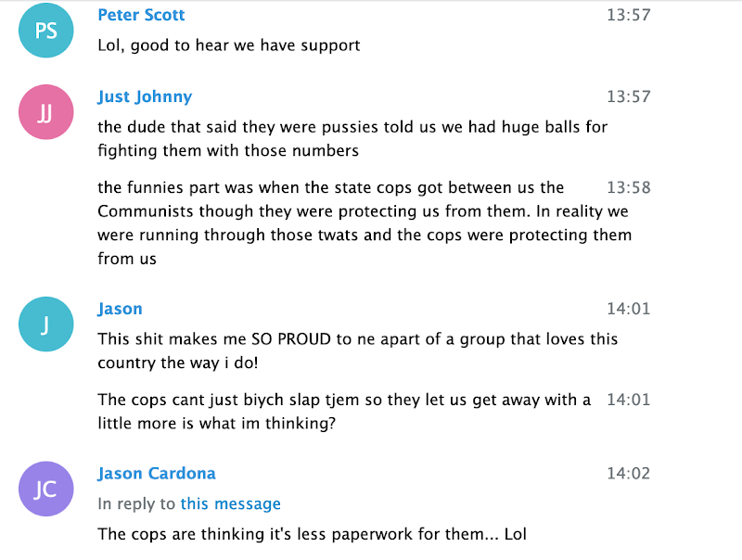Screen dimensions: 742x560
Task: Follow the "this message" reply link
Action: [230, 503]
